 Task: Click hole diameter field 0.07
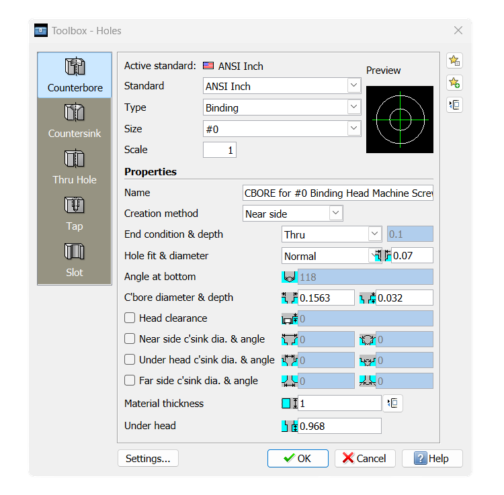[x=412, y=256]
